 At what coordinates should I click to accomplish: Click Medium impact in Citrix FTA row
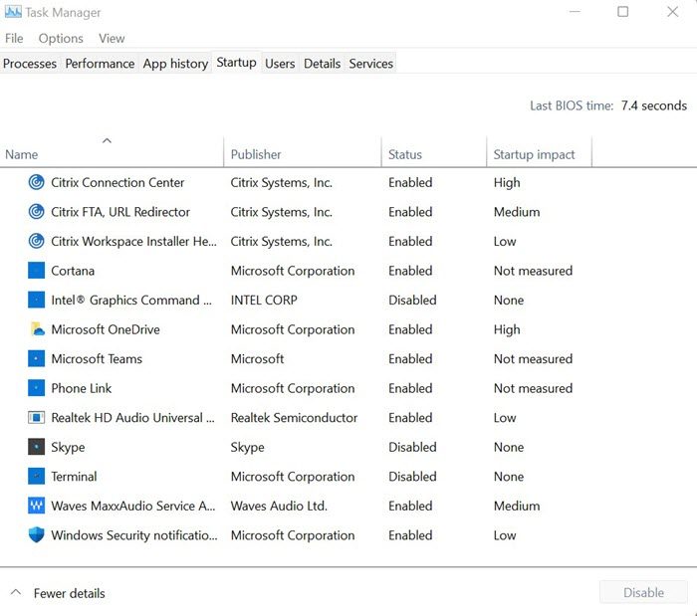pyautogui.click(x=517, y=212)
